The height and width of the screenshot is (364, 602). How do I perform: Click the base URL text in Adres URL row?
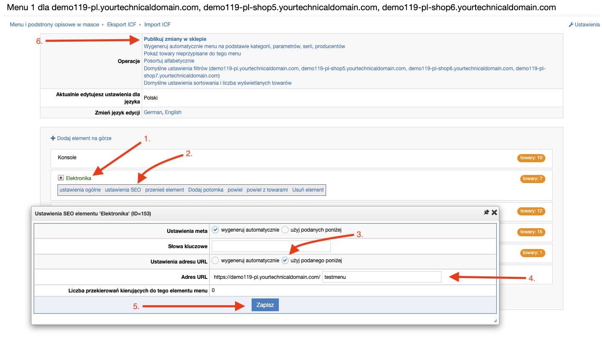(x=267, y=277)
